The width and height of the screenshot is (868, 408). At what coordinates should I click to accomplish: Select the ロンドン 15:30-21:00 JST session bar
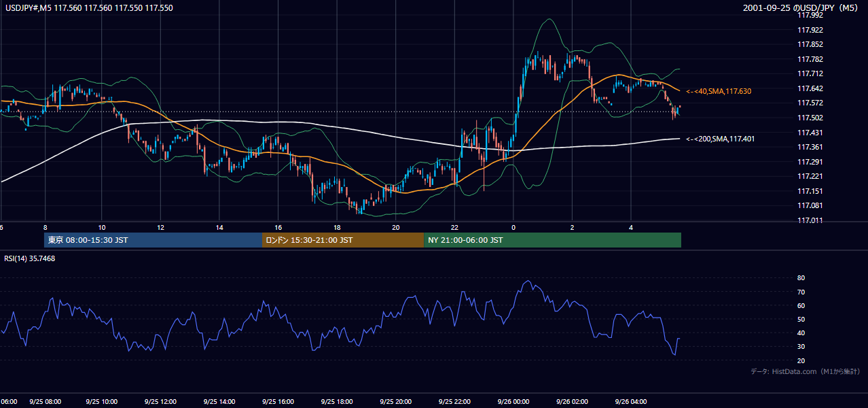click(343, 240)
